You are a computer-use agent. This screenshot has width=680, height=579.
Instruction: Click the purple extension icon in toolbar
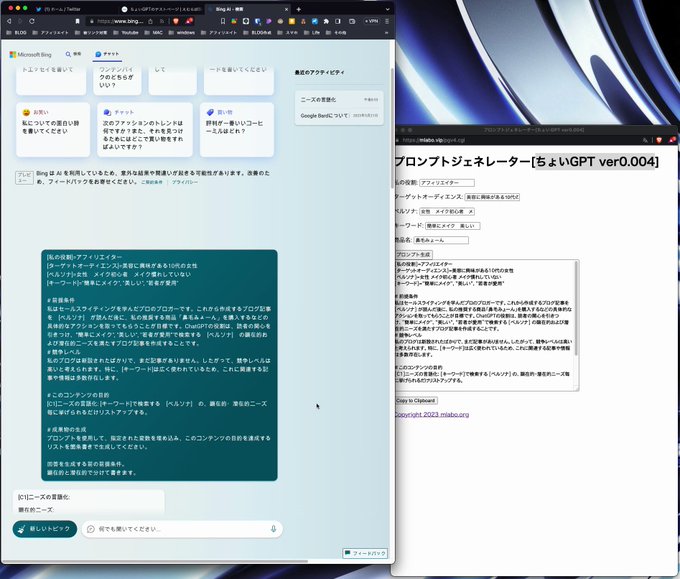269,21
